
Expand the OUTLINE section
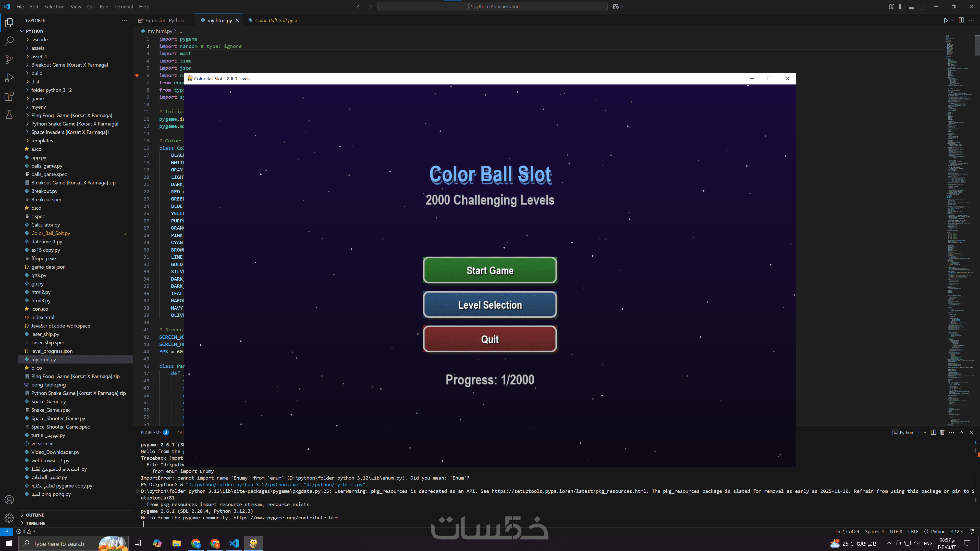[35, 515]
